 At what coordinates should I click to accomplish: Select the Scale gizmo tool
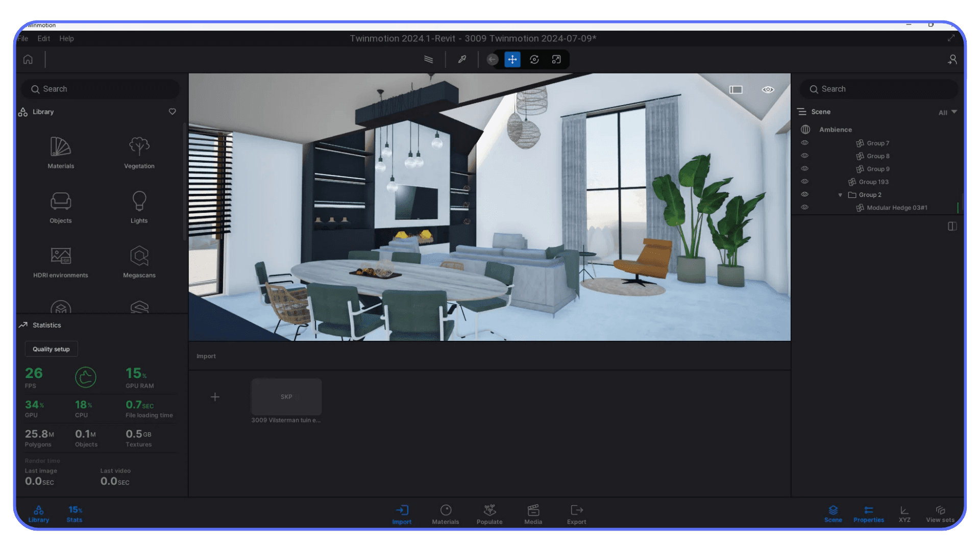click(x=556, y=59)
